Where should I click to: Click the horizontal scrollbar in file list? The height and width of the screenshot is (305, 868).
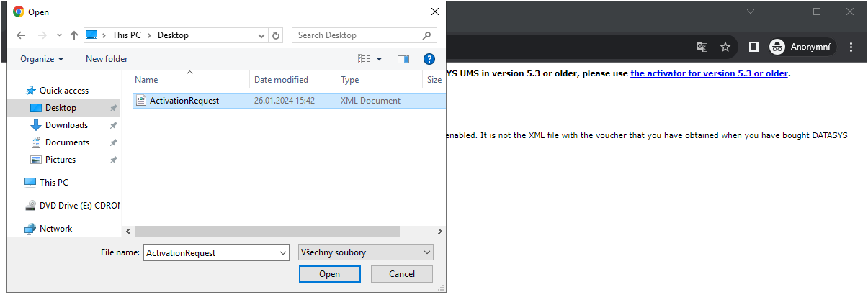[267, 231]
